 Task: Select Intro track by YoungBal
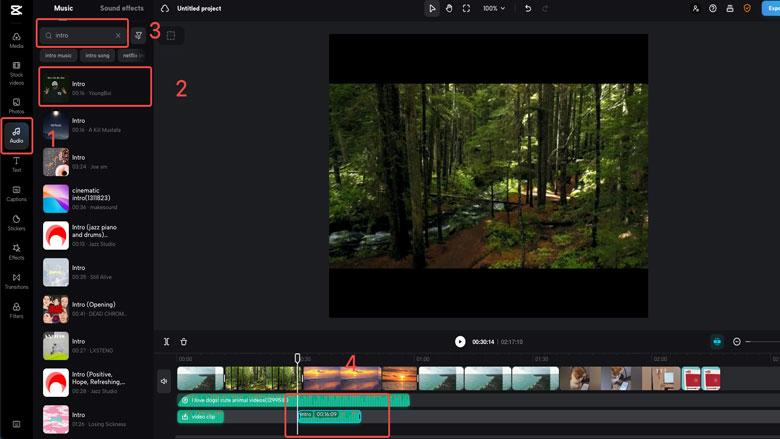(x=95, y=88)
